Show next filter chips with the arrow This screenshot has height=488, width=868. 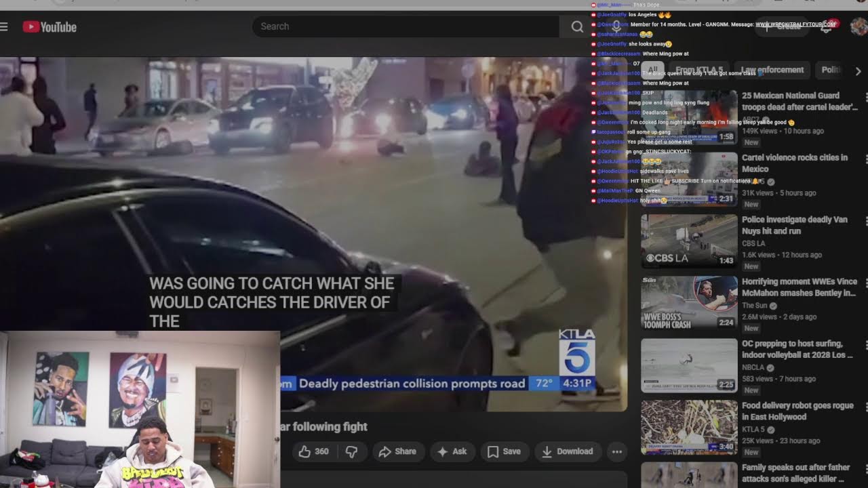click(x=859, y=70)
